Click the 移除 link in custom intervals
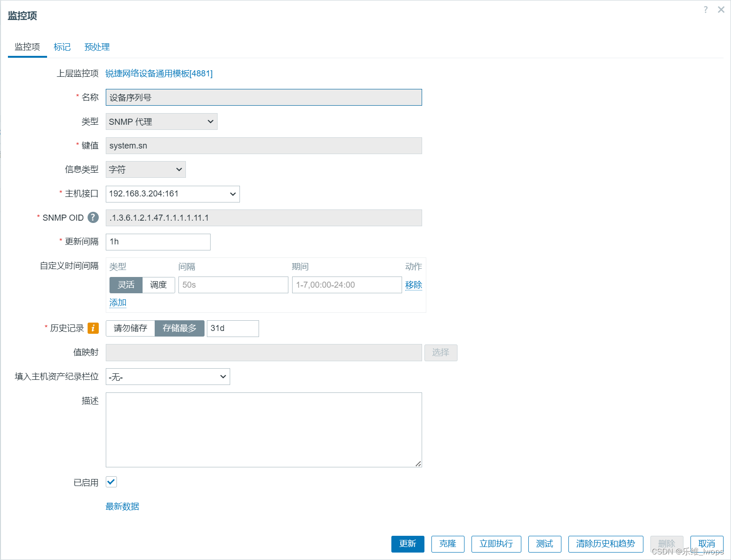This screenshot has width=731, height=560. 414,285
